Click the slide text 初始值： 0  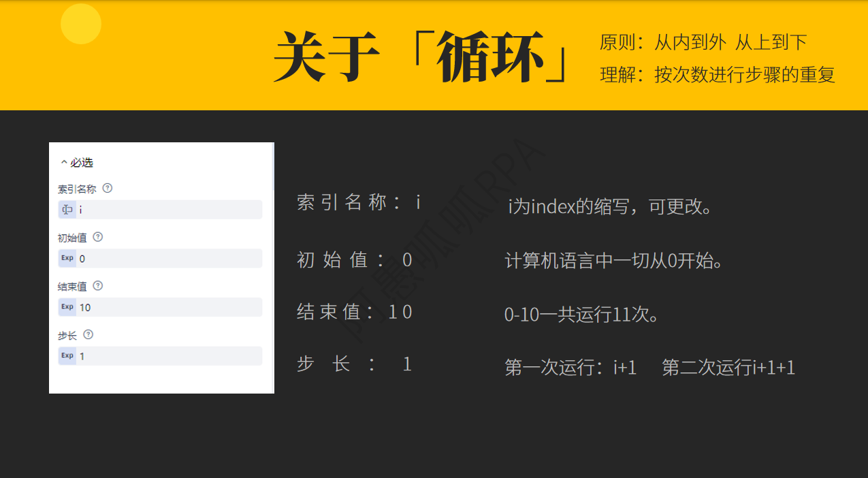tap(355, 259)
